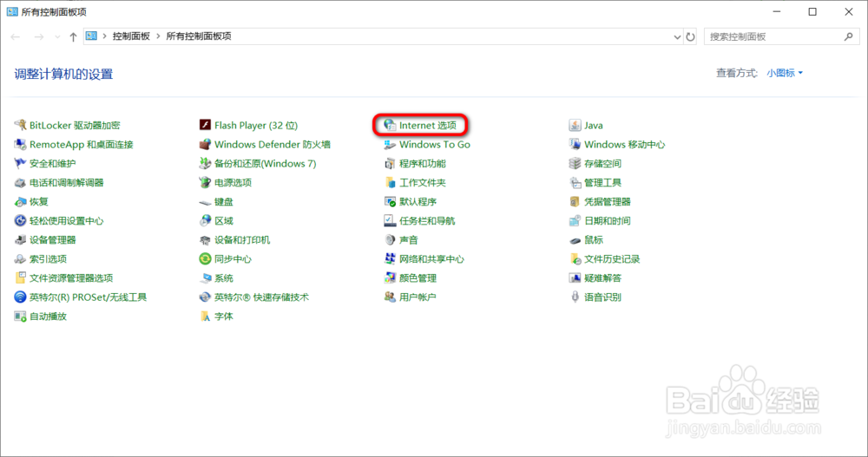868x457 pixels.
Task: Open the 凭据管理器 link
Action: pyautogui.click(x=608, y=201)
